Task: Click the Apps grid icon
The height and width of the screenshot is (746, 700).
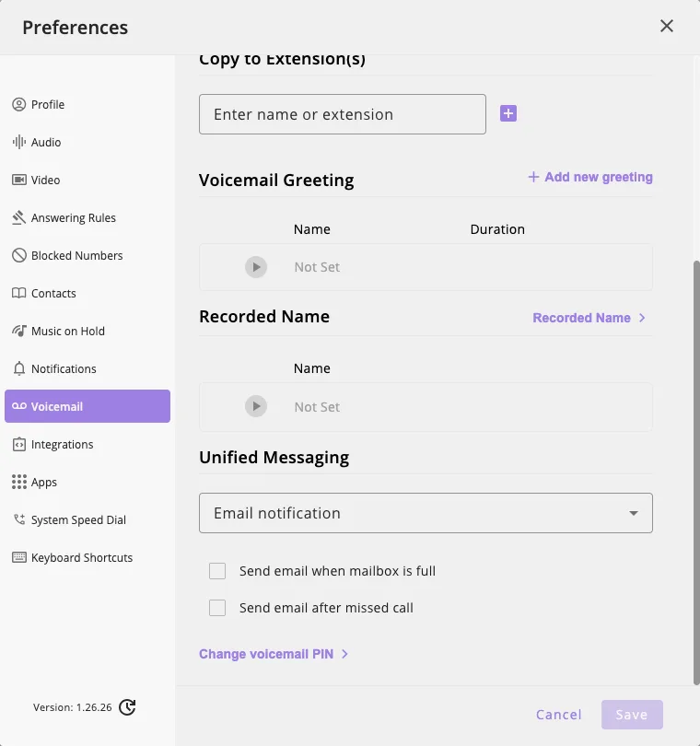Action: (19, 482)
